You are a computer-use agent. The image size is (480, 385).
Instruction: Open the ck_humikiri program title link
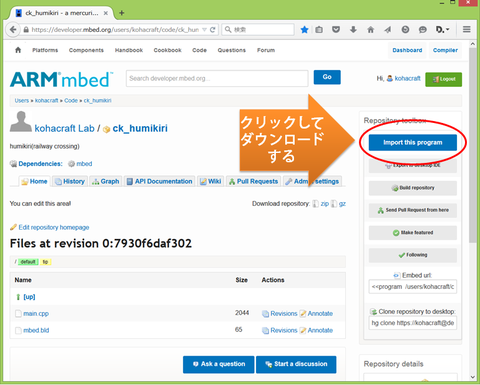pos(140,128)
